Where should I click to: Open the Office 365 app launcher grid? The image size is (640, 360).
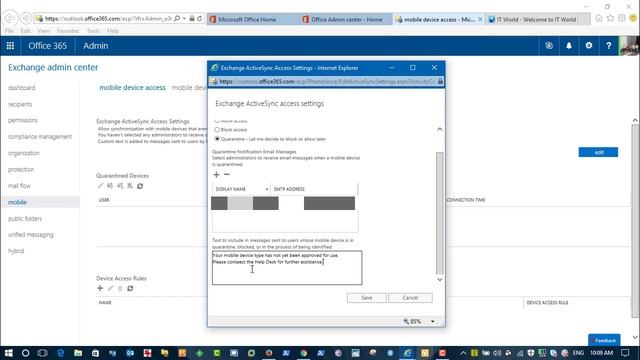pyautogui.click(x=10, y=46)
